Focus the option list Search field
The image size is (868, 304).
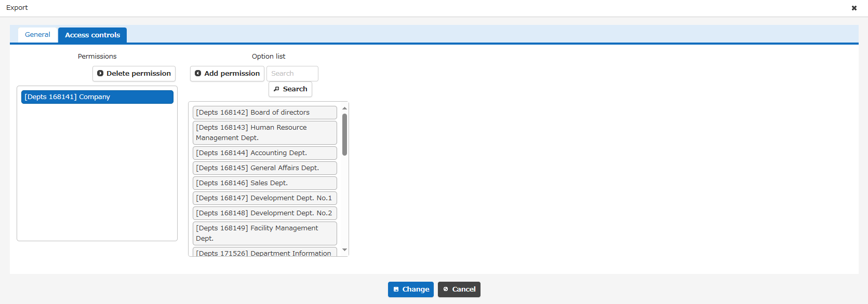(x=292, y=74)
